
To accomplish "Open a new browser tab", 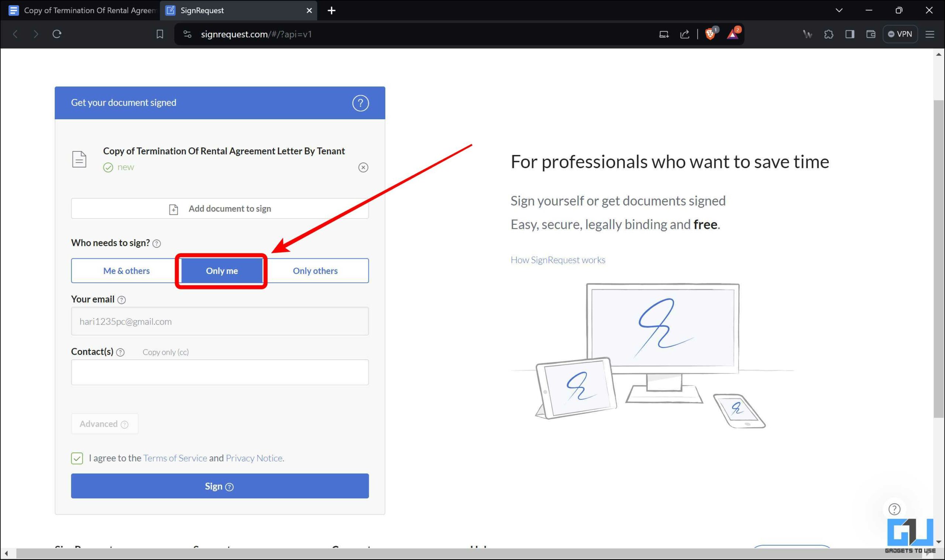I will [x=331, y=10].
